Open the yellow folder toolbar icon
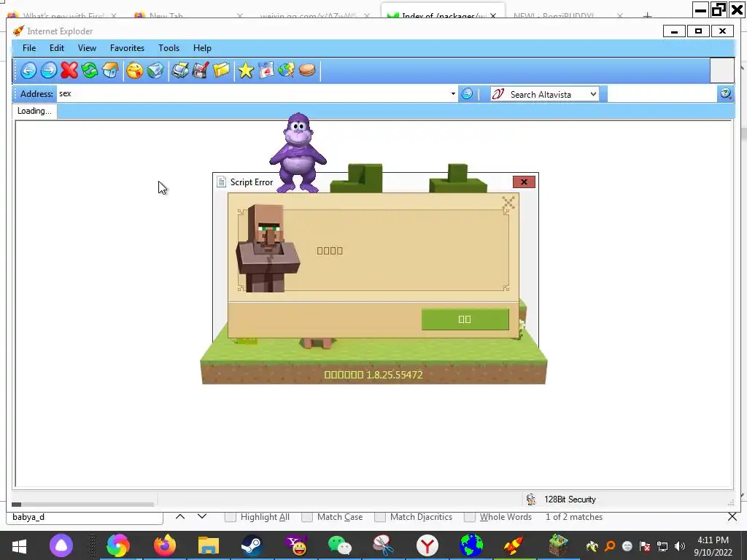The height and width of the screenshot is (560, 747). pyautogui.click(x=221, y=71)
